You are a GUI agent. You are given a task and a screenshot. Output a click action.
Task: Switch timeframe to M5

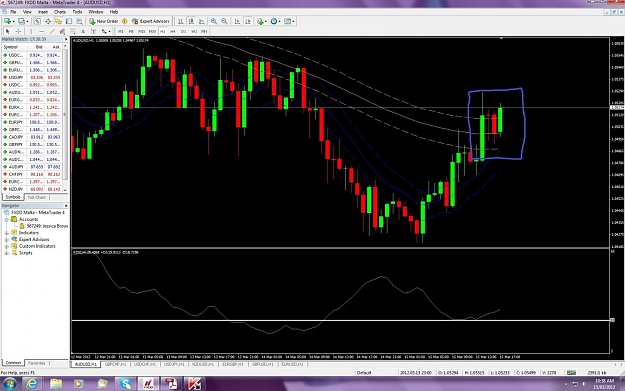[131, 31]
